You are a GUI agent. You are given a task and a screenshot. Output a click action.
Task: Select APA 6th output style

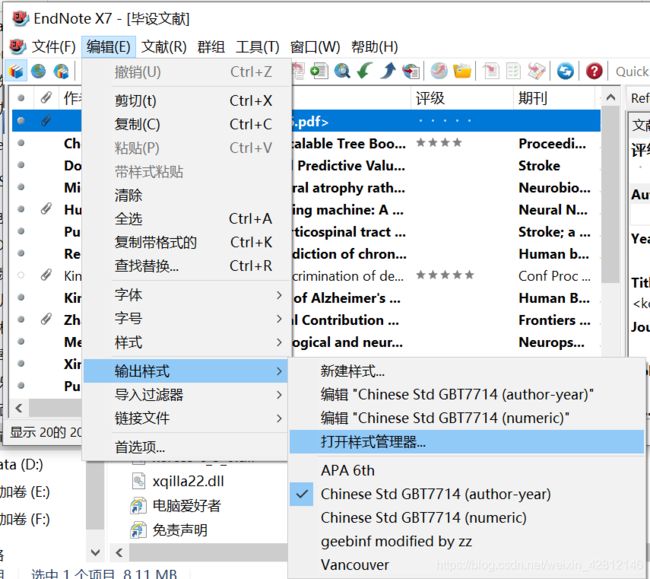(466, 470)
